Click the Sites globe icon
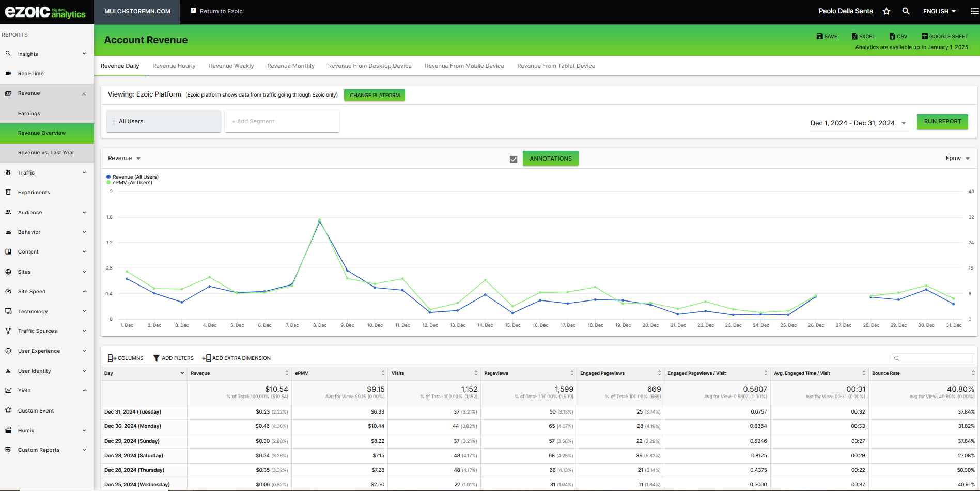Viewport: 980px width, 491px height. 8,272
